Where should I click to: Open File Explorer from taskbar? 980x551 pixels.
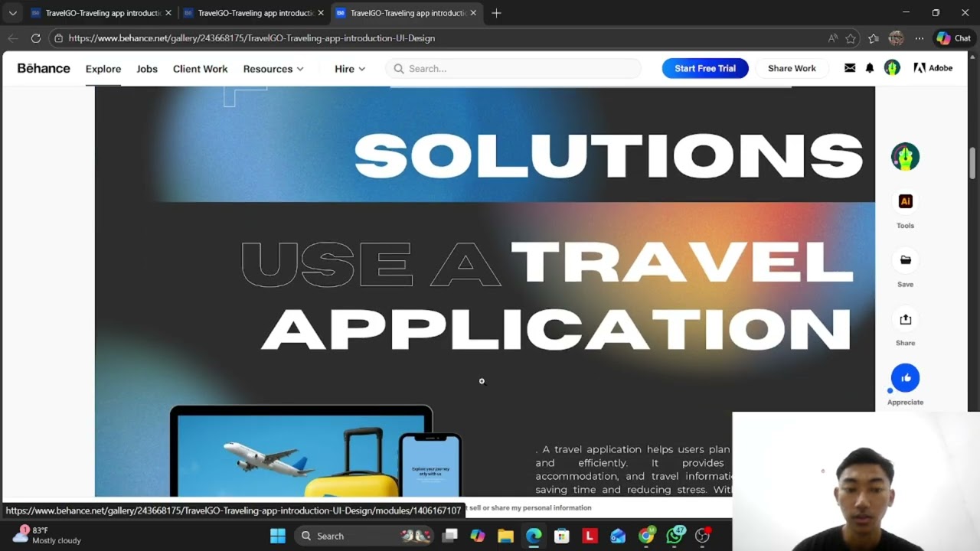505,536
